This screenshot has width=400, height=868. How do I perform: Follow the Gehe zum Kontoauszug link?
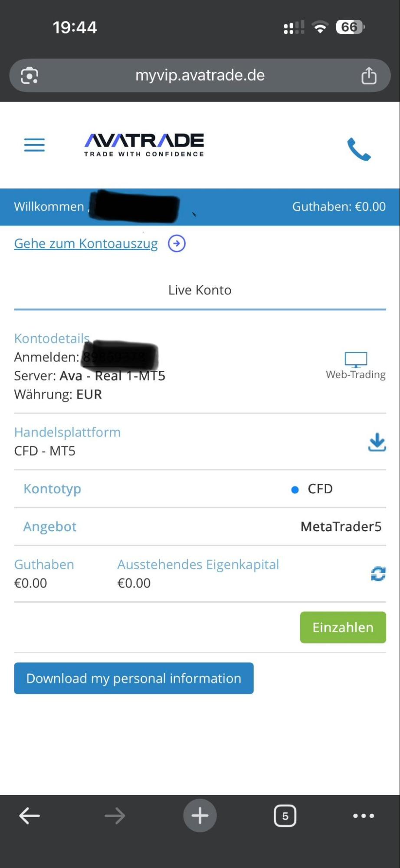click(86, 244)
